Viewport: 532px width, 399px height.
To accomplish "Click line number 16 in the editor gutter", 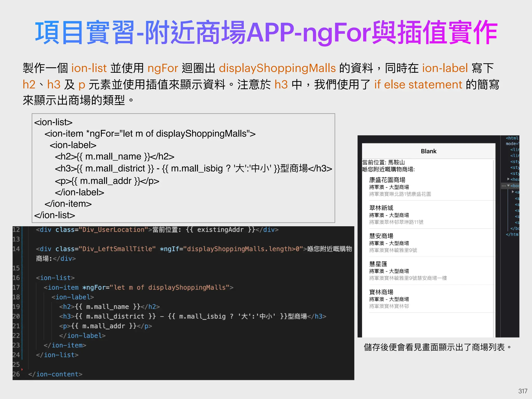I will [x=16, y=278].
